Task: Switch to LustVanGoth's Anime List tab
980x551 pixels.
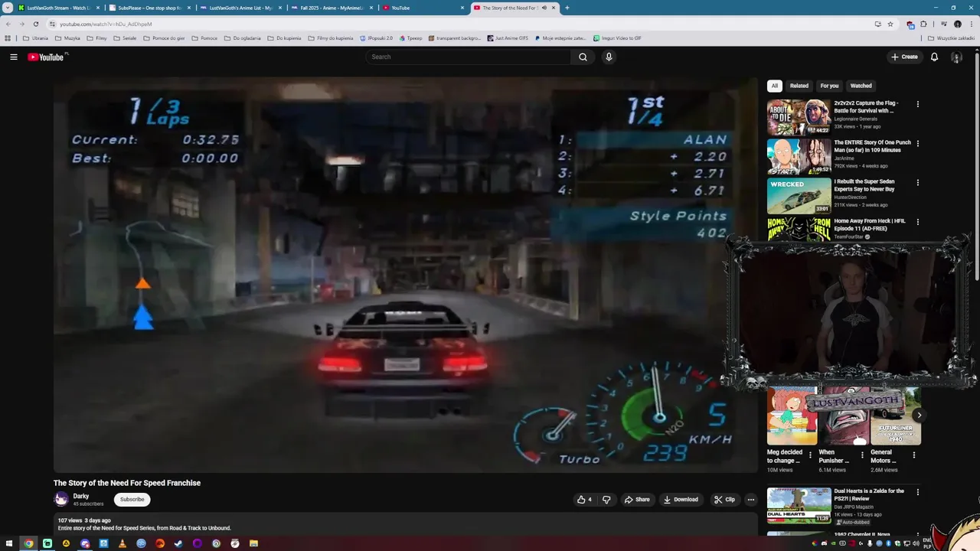Action: point(240,8)
